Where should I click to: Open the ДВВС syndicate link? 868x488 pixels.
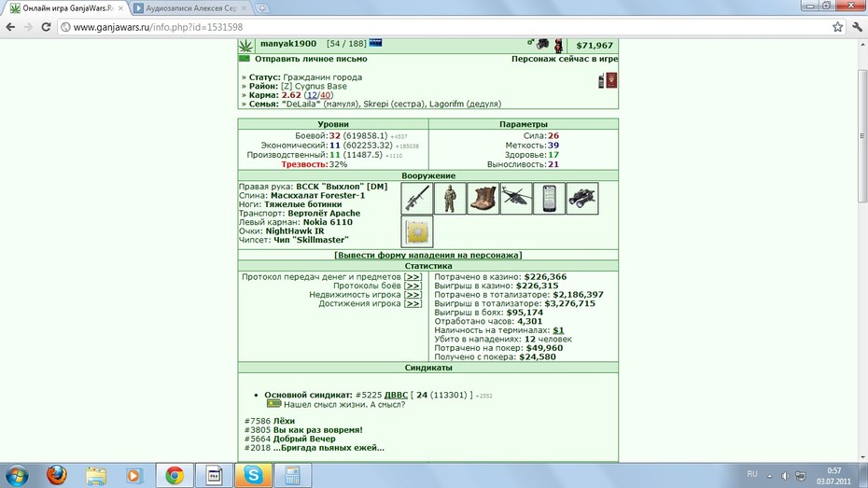(x=396, y=395)
